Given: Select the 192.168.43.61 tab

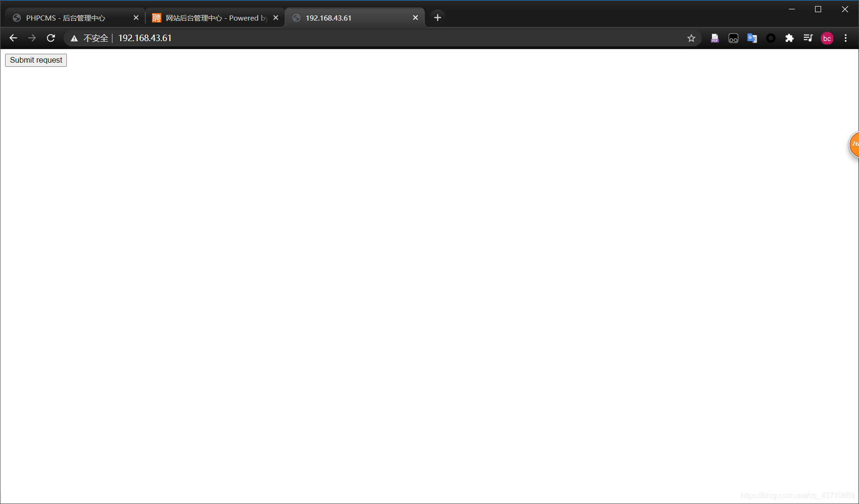Looking at the screenshot, I should pos(354,18).
